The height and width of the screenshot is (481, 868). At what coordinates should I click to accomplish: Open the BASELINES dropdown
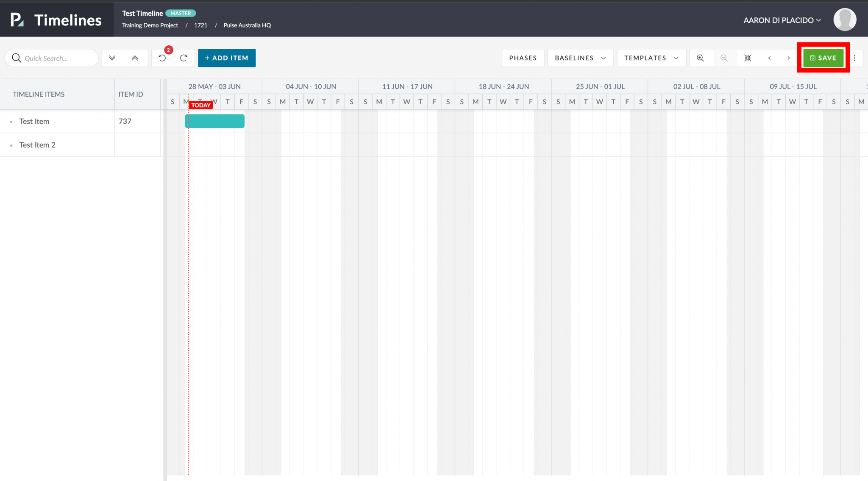click(x=580, y=58)
